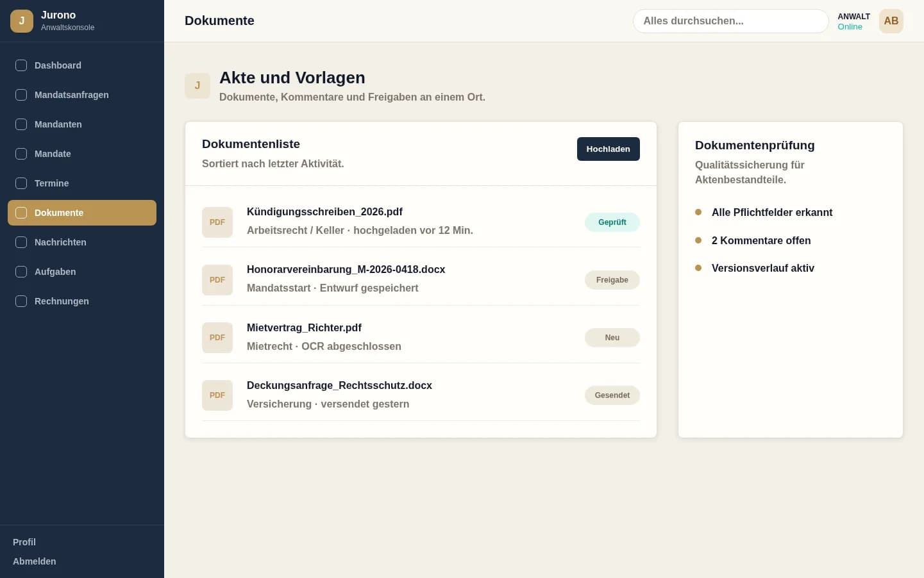Click the J icon beside Akte und Vorlagen
924x578 pixels.
click(x=197, y=86)
